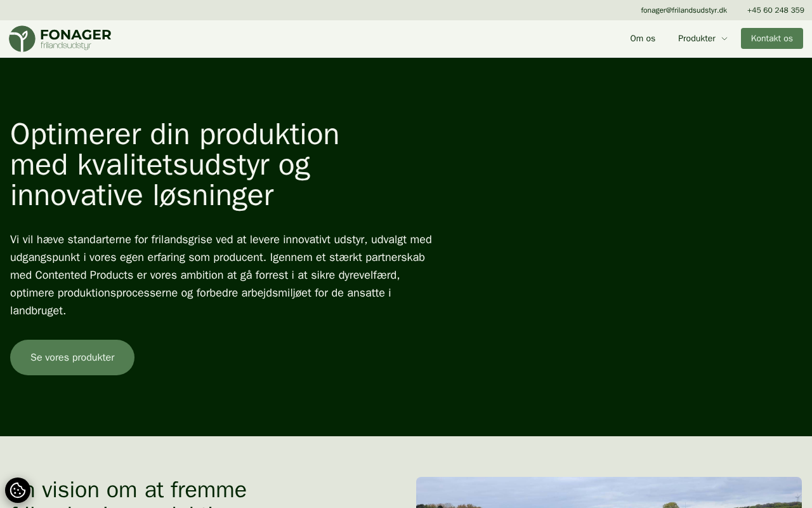Open the Produkter menu item
The image size is (812, 508).
point(697,39)
